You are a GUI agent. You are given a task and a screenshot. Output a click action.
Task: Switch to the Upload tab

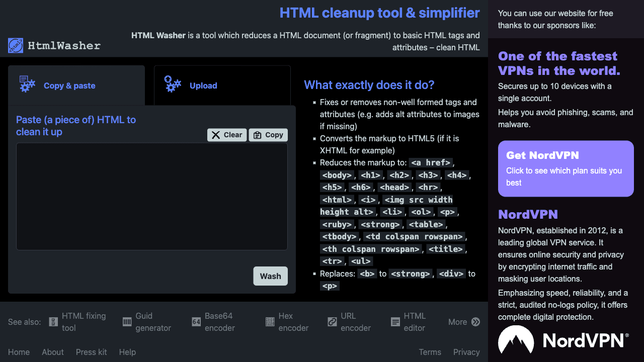[203, 85]
